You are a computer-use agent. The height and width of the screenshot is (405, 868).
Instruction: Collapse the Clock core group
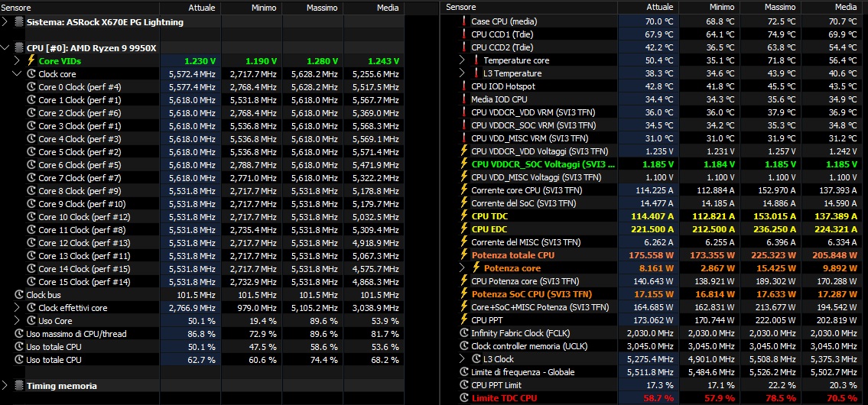17,74
